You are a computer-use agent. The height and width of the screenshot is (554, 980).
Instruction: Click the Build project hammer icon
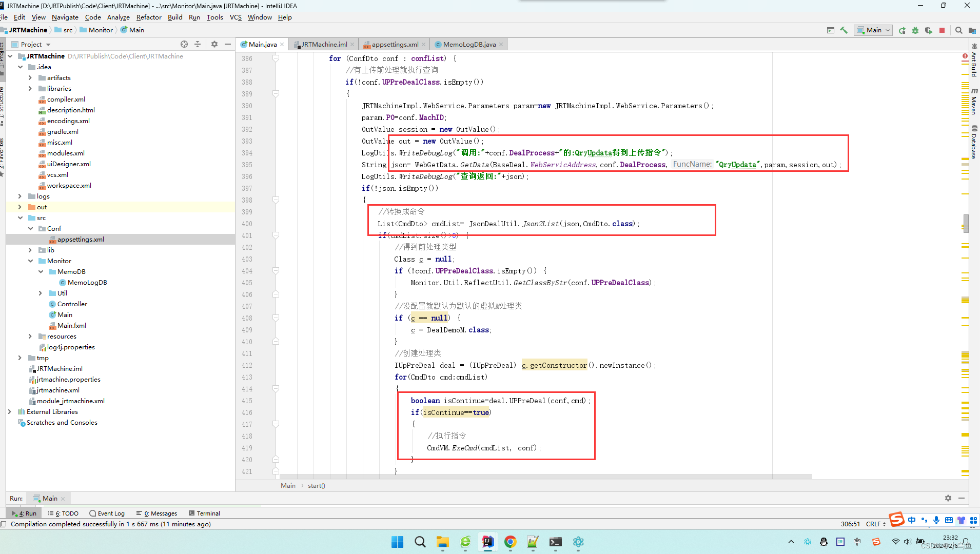[844, 30]
